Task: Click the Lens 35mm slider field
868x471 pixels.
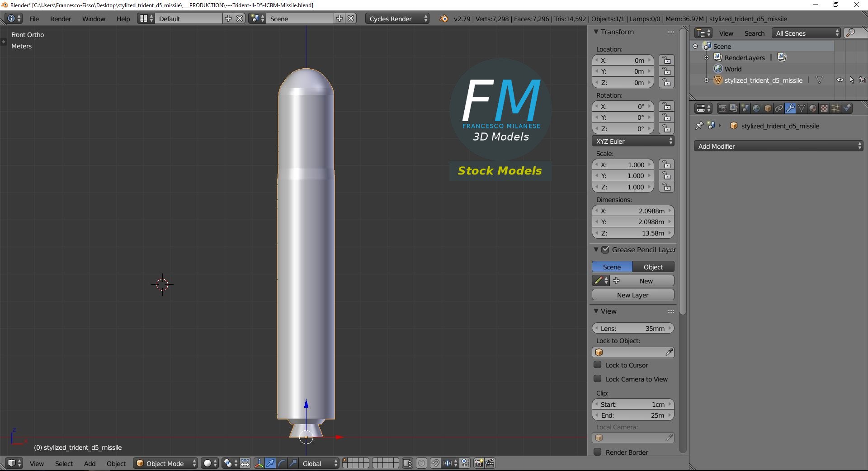Action: coord(633,328)
